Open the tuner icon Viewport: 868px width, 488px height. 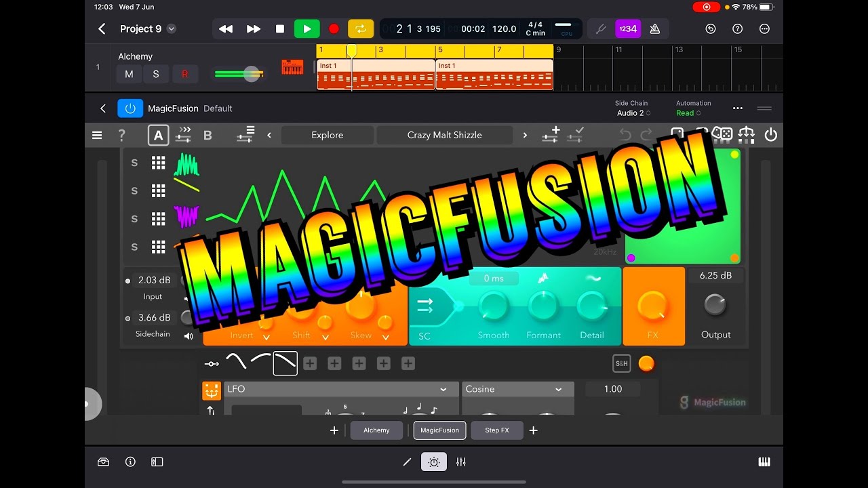click(601, 28)
